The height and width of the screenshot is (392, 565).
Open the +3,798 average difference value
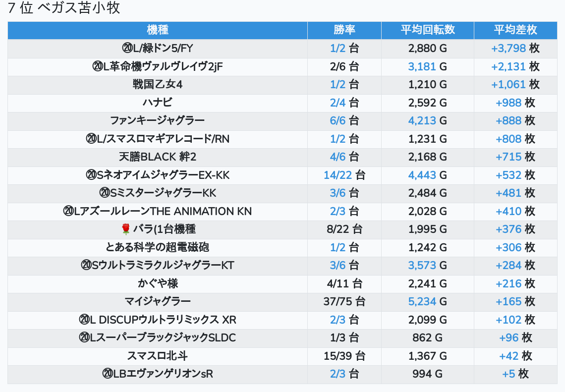508,49
